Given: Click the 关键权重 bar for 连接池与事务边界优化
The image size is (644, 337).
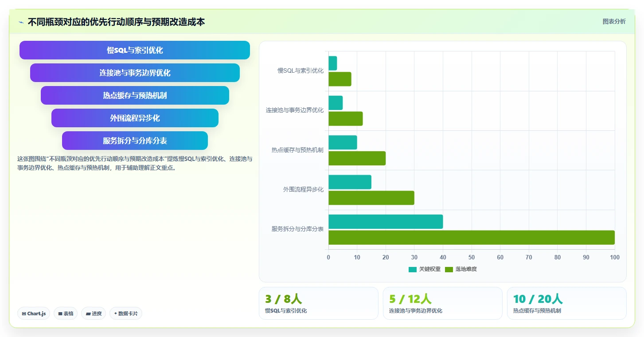Looking at the screenshot, I should [336, 103].
